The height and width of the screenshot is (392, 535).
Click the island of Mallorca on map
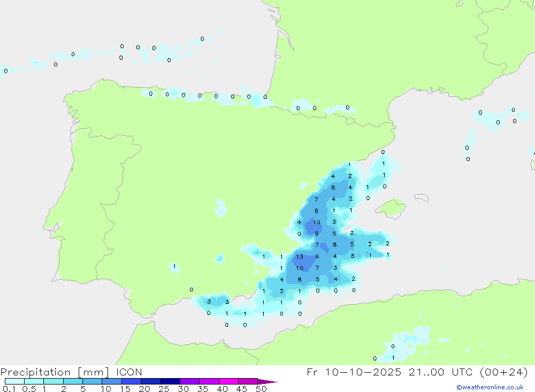[391, 207]
